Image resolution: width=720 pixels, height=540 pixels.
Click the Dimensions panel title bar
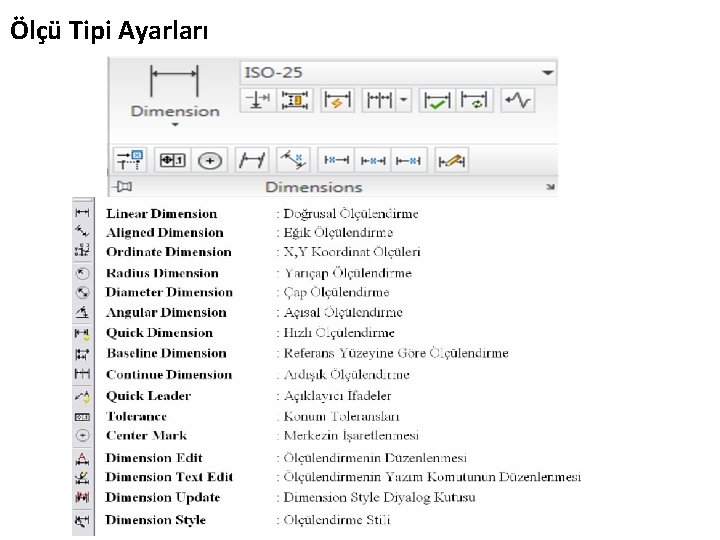[x=314, y=187]
